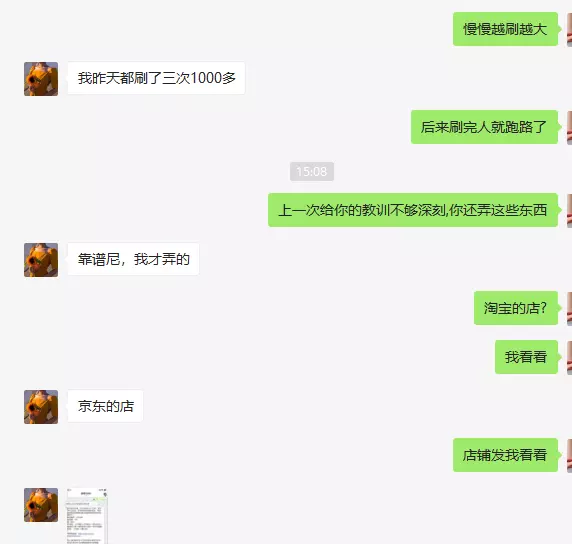Click own avatar beside 店铺发我看看
This screenshot has height=544, width=572.
click(x=569, y=455)
